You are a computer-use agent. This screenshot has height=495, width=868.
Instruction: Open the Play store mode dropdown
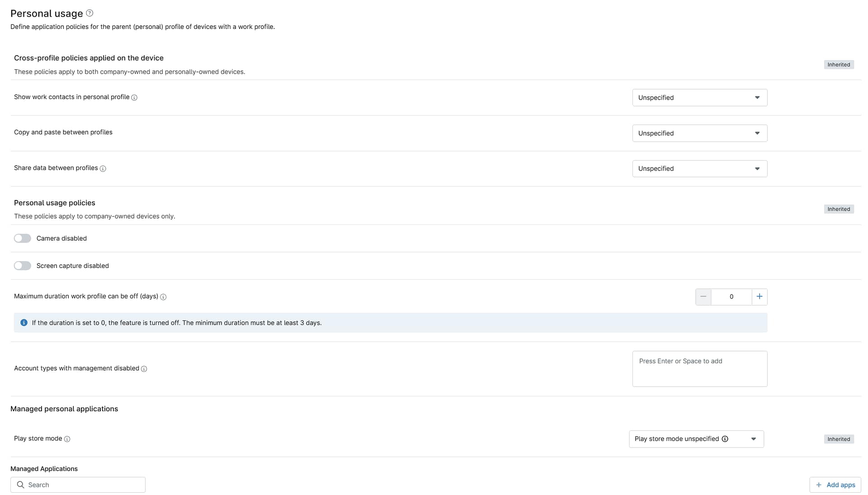tap(696, 439)
